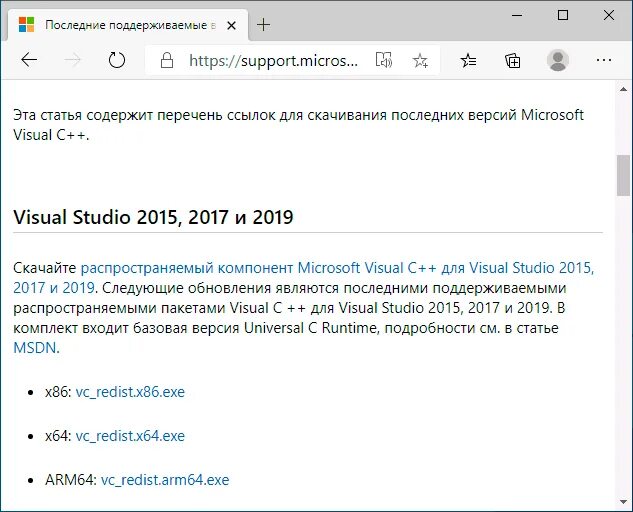Reload the current page
Image resolution: width=633 pixels, height=512 pixels.
coord(117,60)
